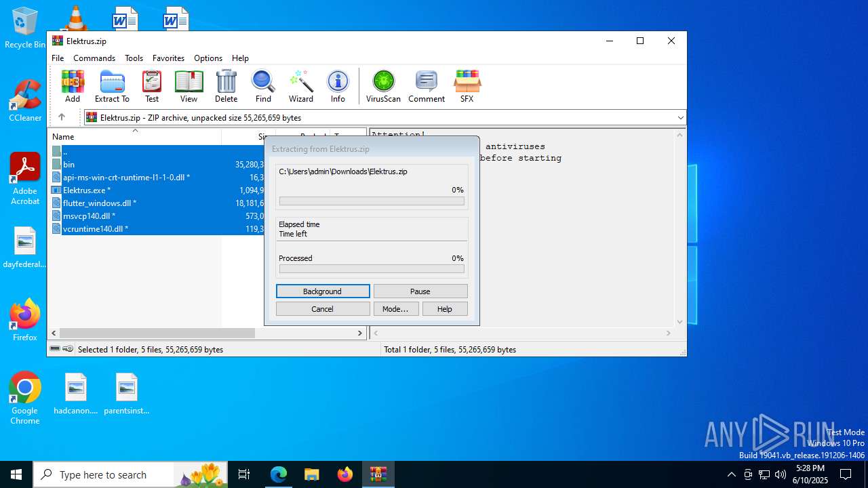
Task: Select the hadcanon file on desktop
Action: pyautogui.click(x=76, y=394)
